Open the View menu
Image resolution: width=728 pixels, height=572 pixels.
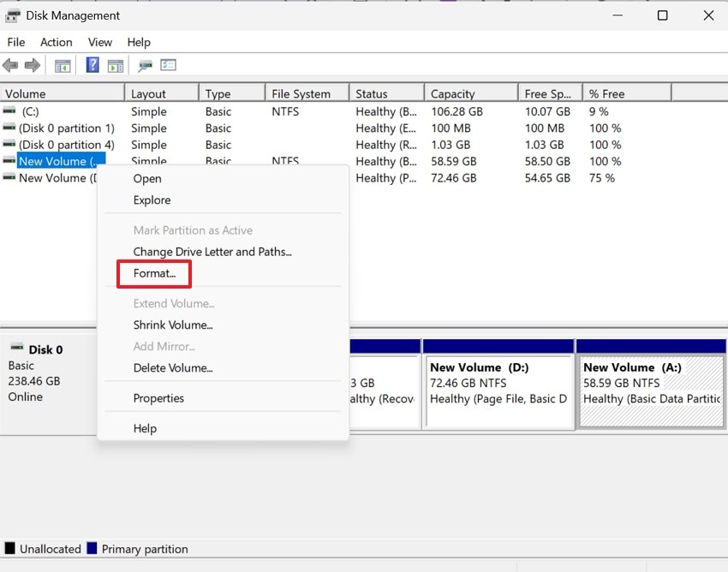pyautogui.click(x=100, y=42)
